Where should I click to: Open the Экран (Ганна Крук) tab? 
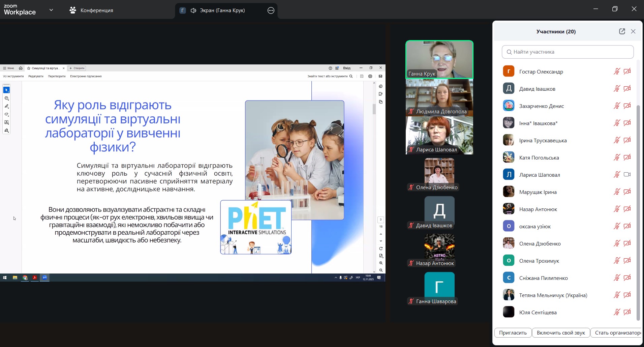tap(222, 10)
